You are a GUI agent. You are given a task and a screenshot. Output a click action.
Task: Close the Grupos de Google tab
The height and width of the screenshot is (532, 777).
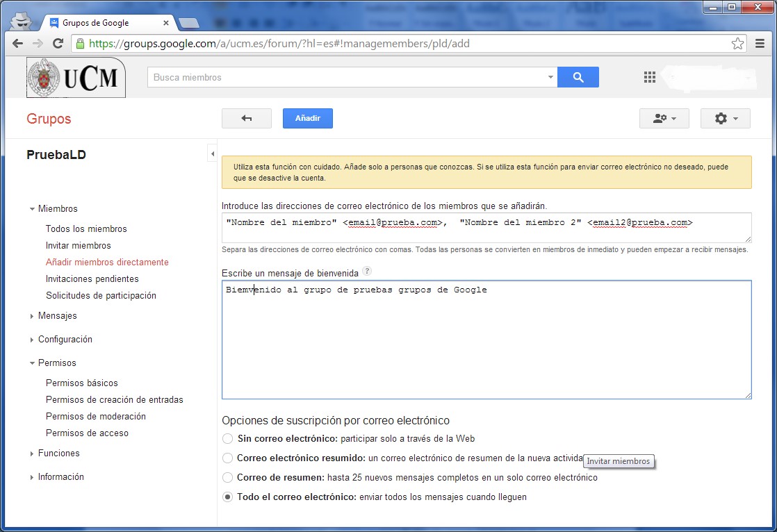coord(166,23)
